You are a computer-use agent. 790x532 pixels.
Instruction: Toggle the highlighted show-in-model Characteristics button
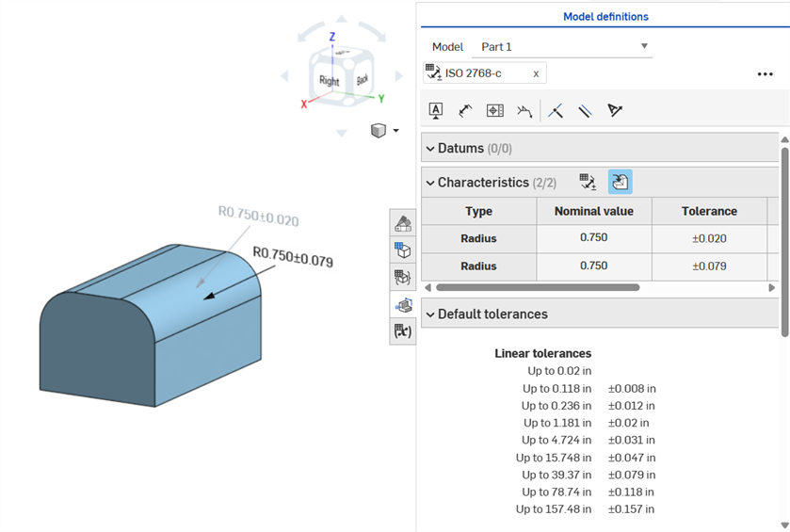click(620, 182)
